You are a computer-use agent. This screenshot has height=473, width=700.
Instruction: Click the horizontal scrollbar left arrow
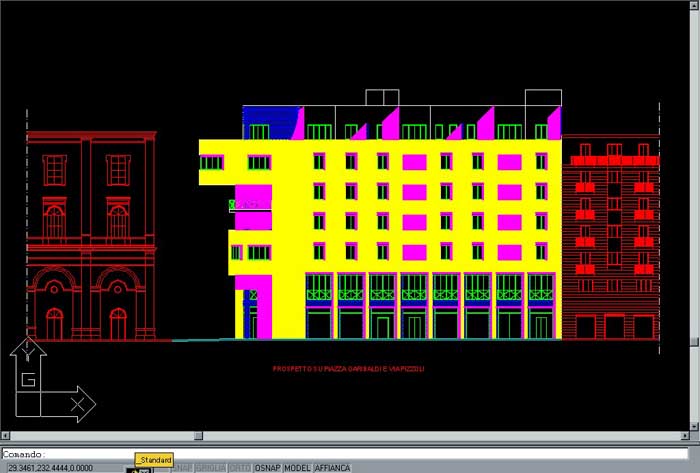coord(6,437)
